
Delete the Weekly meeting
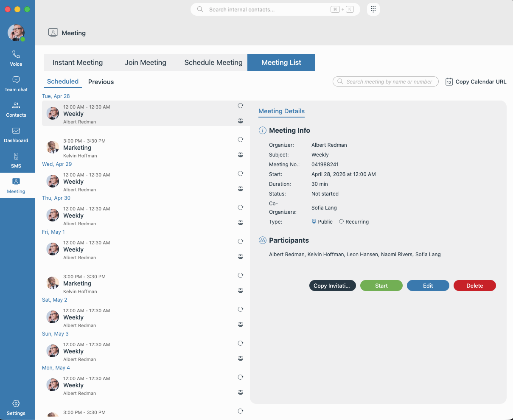[474, 286]
